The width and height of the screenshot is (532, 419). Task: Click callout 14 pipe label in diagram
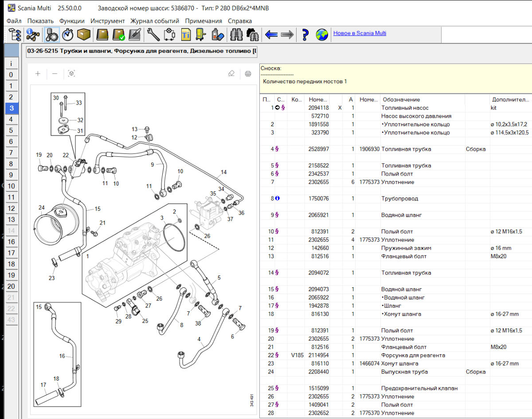pyautogui.click(x=223, y=172)
